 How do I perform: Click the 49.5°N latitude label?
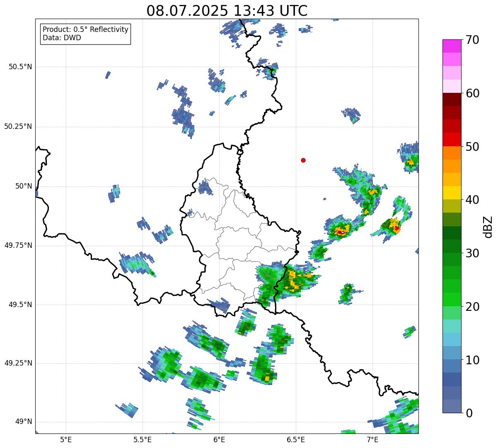tap(20, 305)
